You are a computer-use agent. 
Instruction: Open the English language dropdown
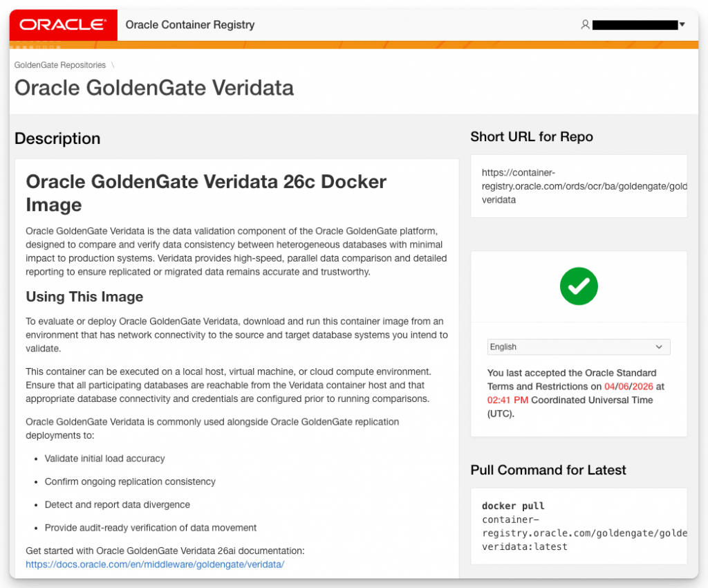tap(578, 347)
